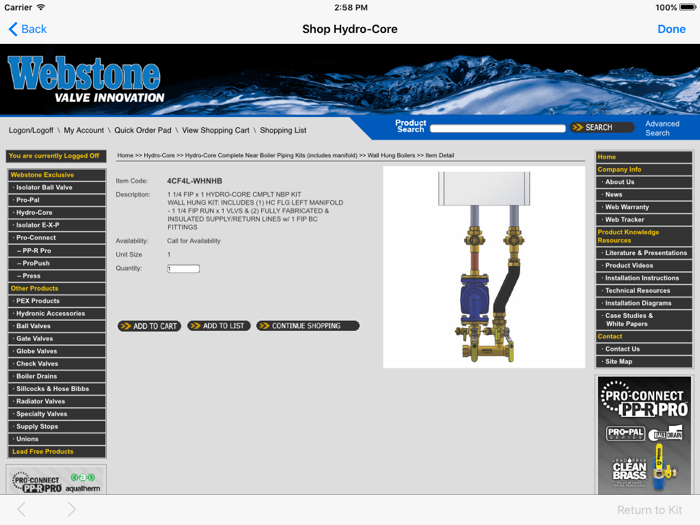Select Pro-Pal in sidebar menu
Viewport: 700px width, 525px height.
coord(57,200)
